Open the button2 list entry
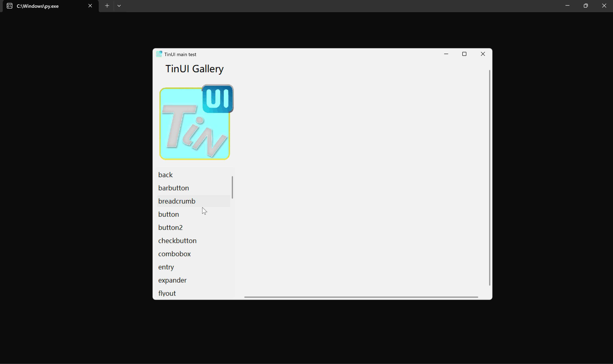Image resolution: width=613 pixels, height=364 pixels. [x=170, y=228]
